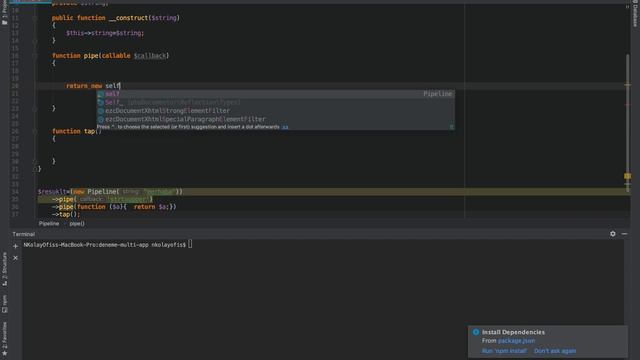Click the '->tap();' call line
Viewport: 640px width, 360px height.
click(66, 214)
